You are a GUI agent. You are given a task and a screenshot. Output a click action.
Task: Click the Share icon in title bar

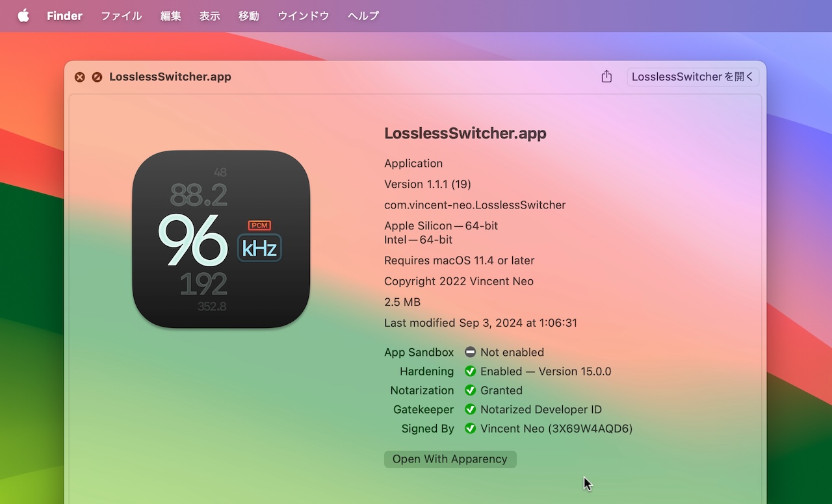606,77
